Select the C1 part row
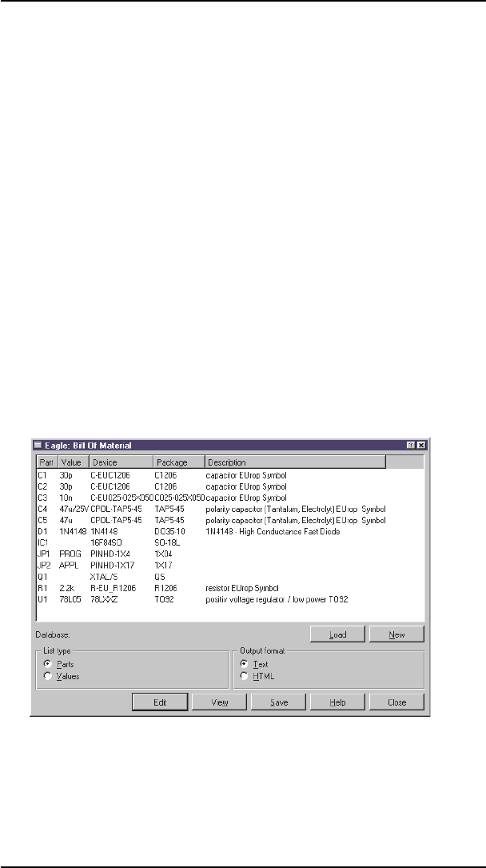 tap(230, 475)
